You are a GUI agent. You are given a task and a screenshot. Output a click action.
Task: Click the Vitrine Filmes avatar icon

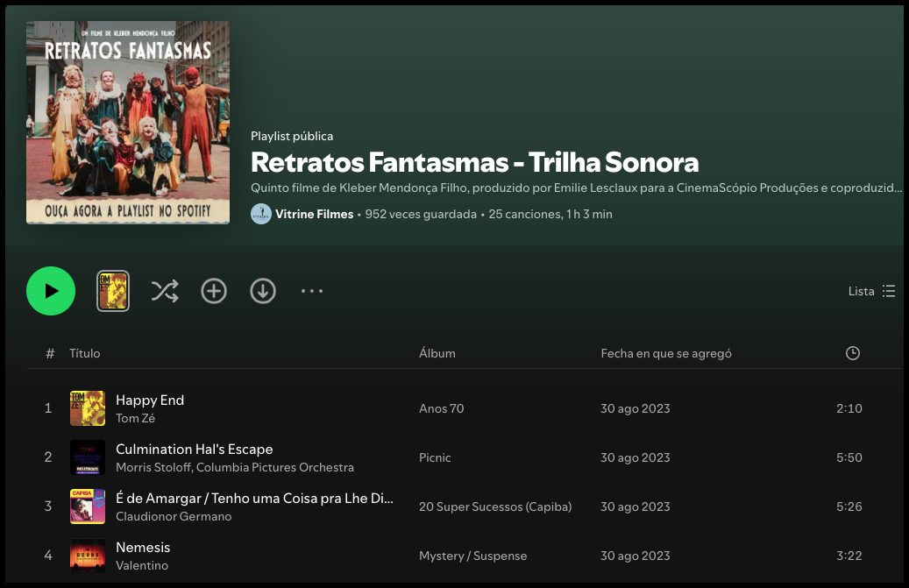[261, 214]
